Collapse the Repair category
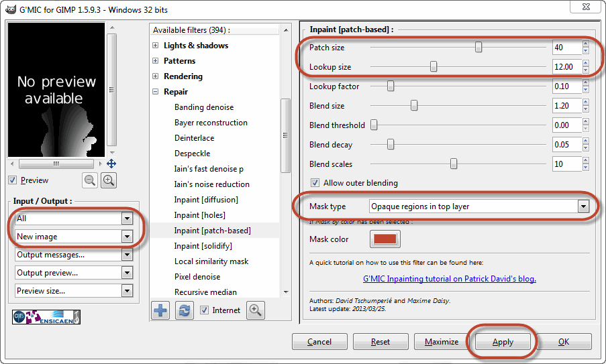606x364 pixels. [x=156, y=91]
